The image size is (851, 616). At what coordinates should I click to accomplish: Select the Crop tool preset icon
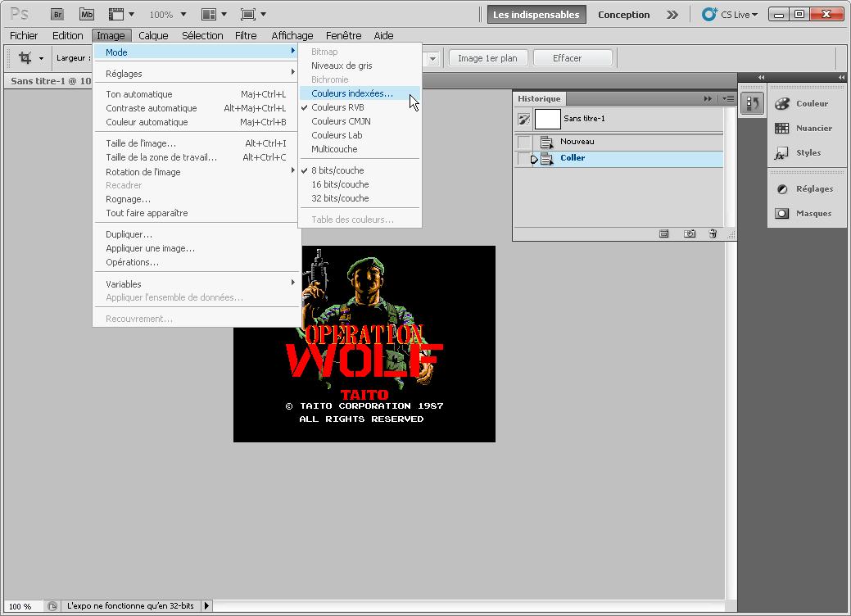pos(25,57)
